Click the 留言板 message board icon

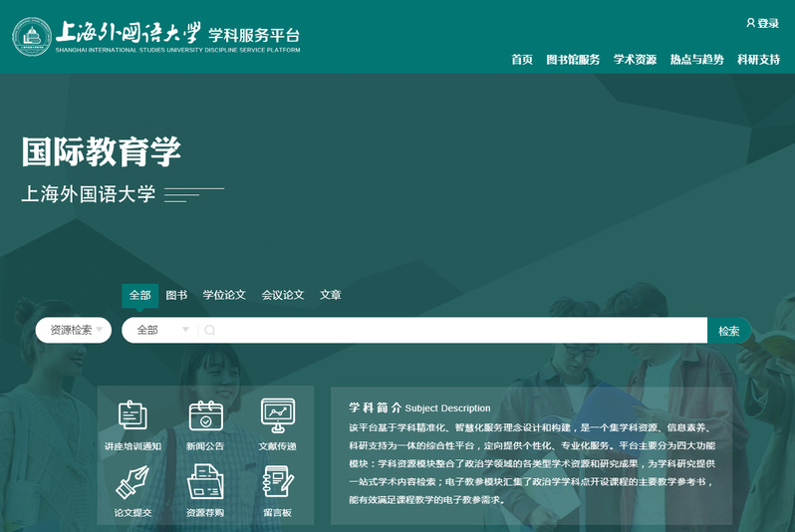[x=277, y=482]
